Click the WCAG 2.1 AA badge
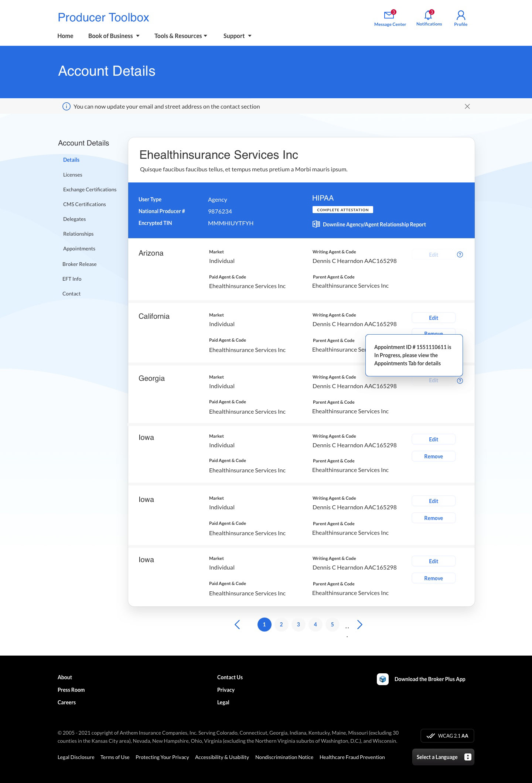 click(x=447, y=736)
